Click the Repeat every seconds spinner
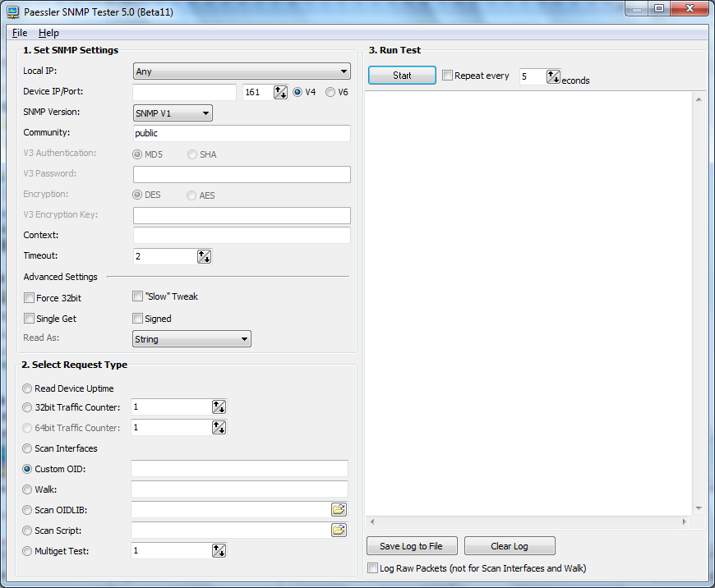The image size is (715, 588). [x=553, y=76]
